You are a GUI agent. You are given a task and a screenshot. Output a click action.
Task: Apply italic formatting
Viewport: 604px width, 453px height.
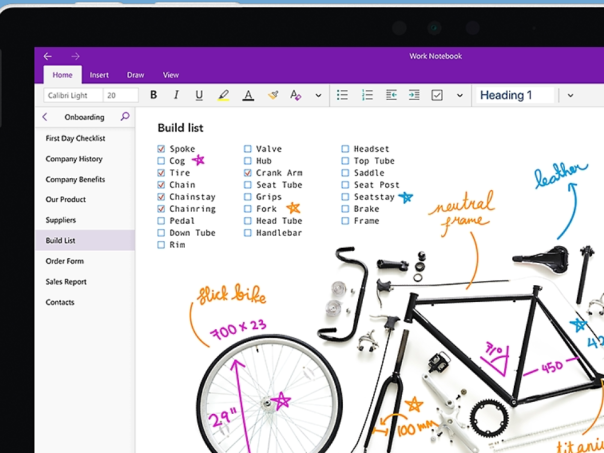pyautogui.click(x=176, y=95)
